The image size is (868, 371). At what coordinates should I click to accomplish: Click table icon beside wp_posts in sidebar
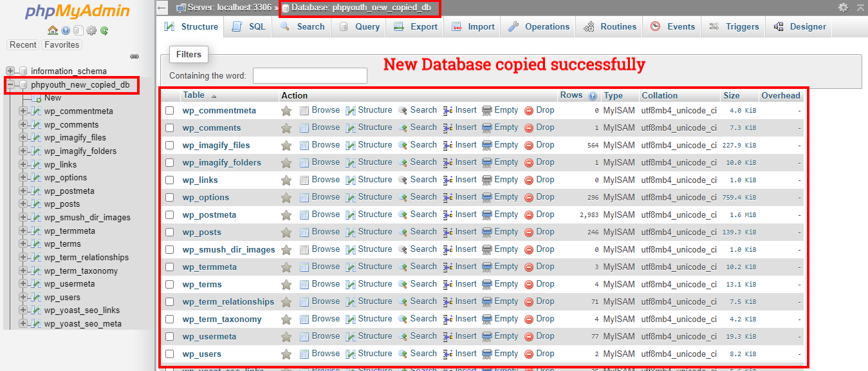(x=36, y=204)
